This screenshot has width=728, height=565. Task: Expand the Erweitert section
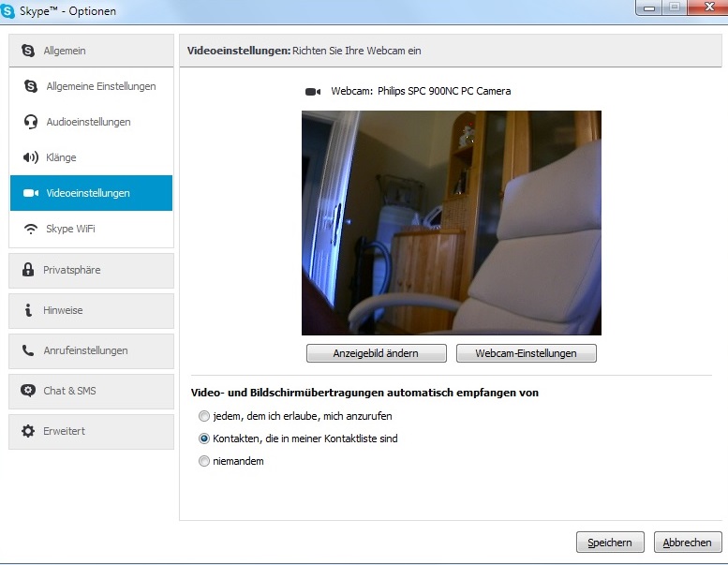pyautogui.click(x=91, y=432)
